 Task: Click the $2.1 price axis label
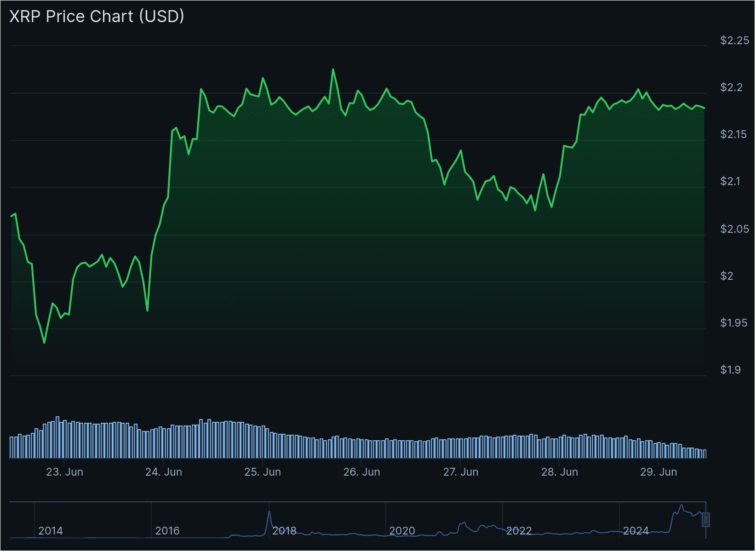[x=730, y=181]
